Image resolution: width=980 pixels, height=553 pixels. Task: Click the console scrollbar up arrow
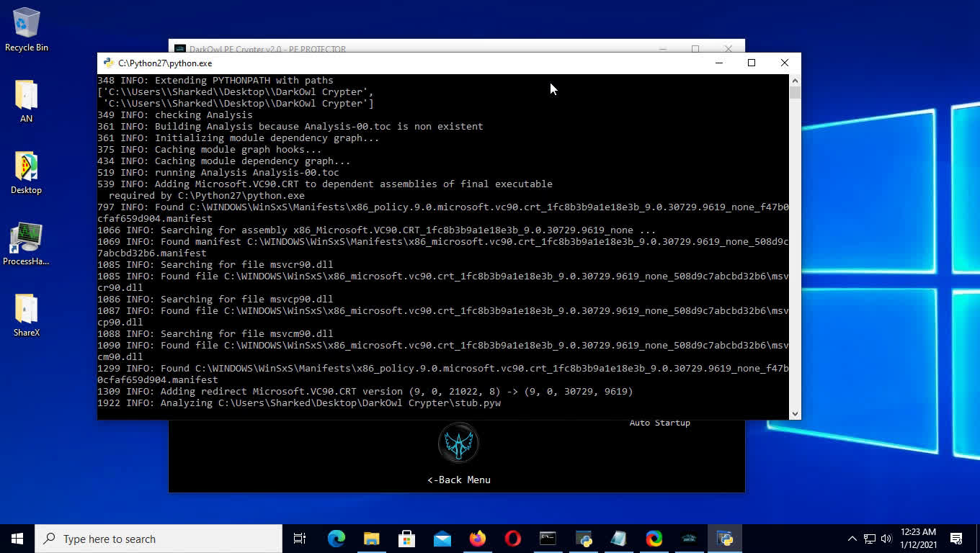[x=795, y=81]
